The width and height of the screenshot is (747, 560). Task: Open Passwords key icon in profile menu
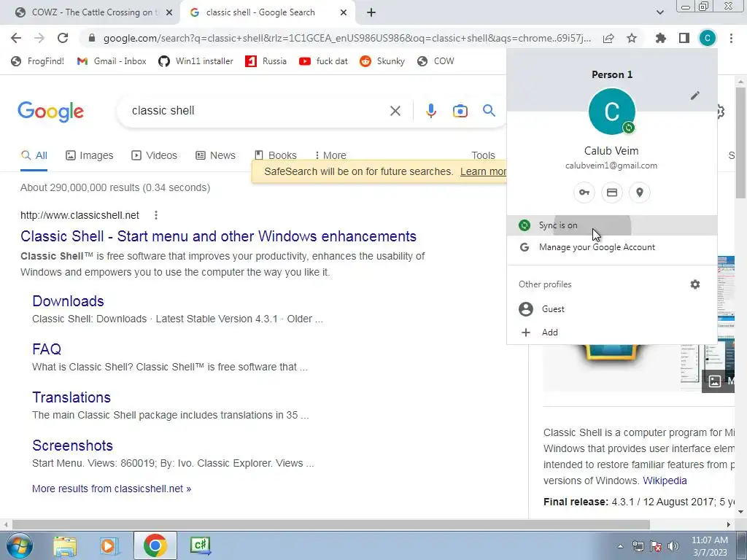(x=584, y=192)
